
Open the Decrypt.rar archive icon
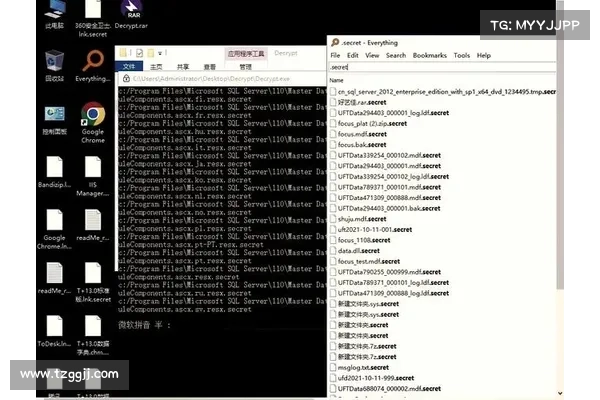(131, 15)
